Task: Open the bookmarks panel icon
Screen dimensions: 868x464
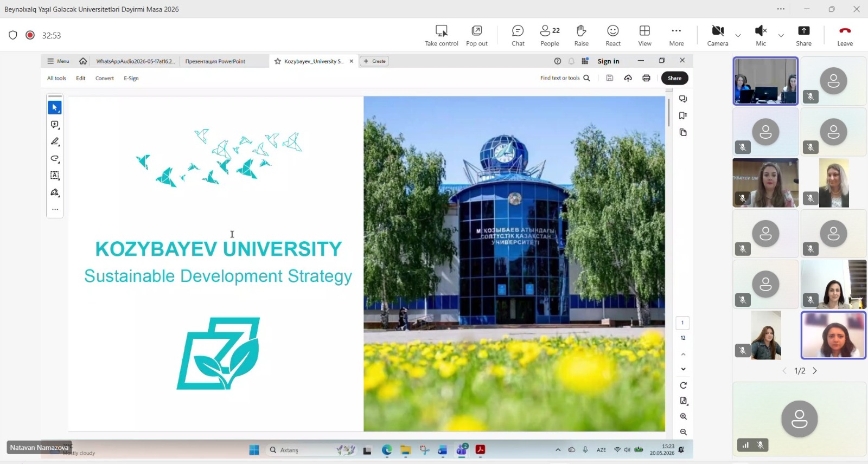Action: coord(683,115)
